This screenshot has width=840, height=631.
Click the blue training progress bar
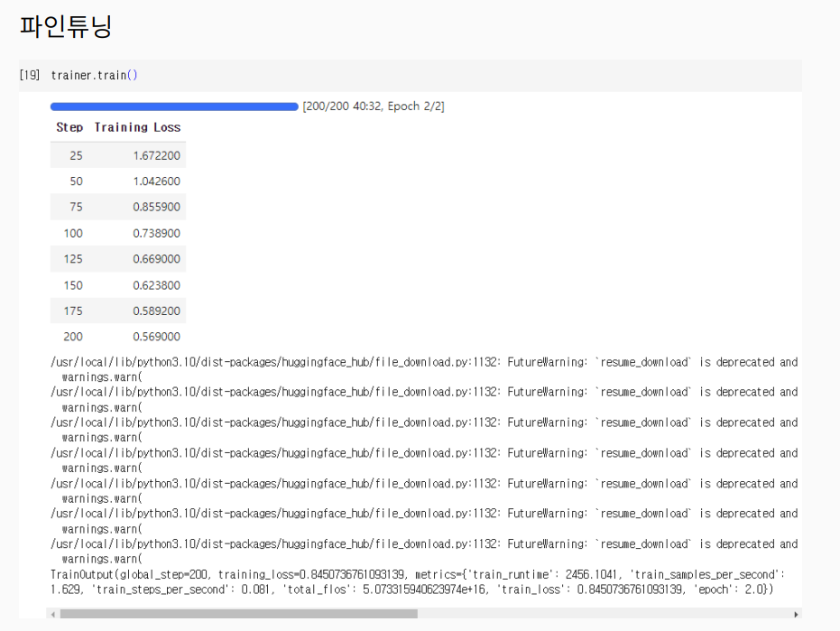(x=174, y=107)
